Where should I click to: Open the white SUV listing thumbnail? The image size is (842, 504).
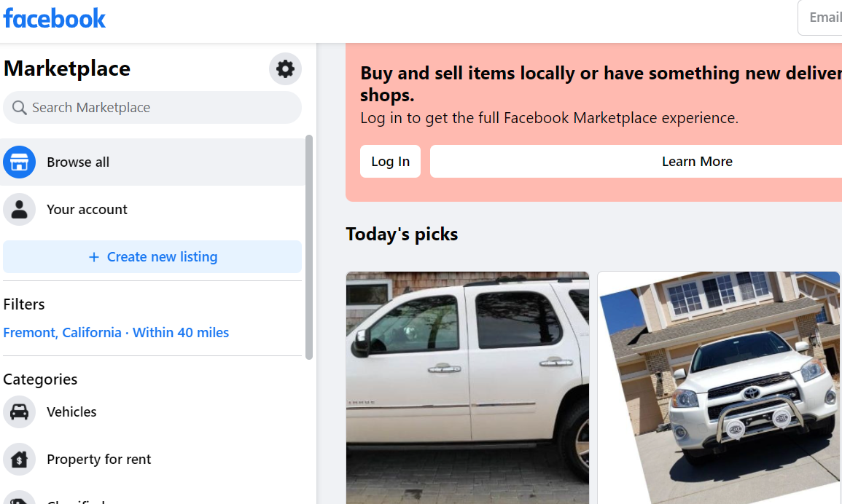point(467,387)
